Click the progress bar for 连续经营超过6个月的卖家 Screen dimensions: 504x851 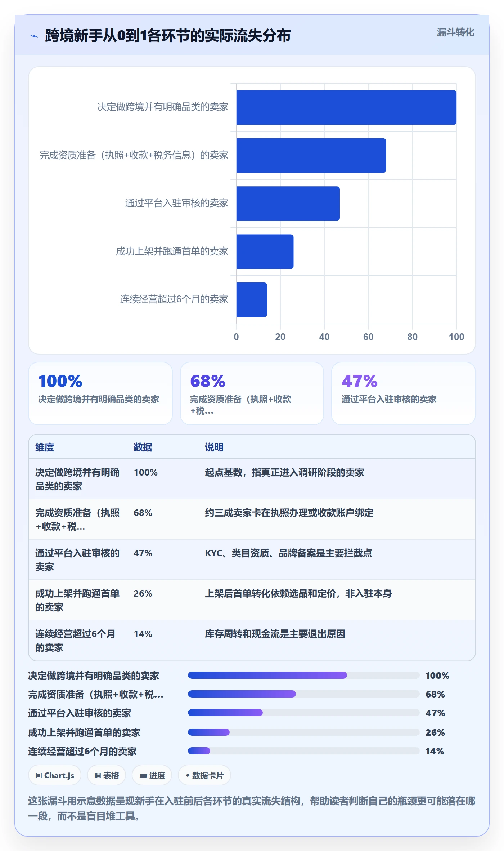pyautogui.click(x=304, y=751)
